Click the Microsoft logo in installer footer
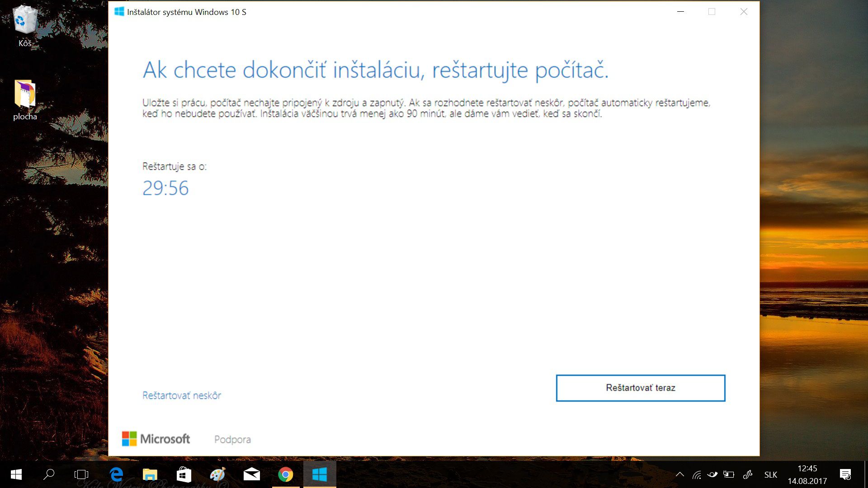This screenshot has height=488, width=868. 156,439
